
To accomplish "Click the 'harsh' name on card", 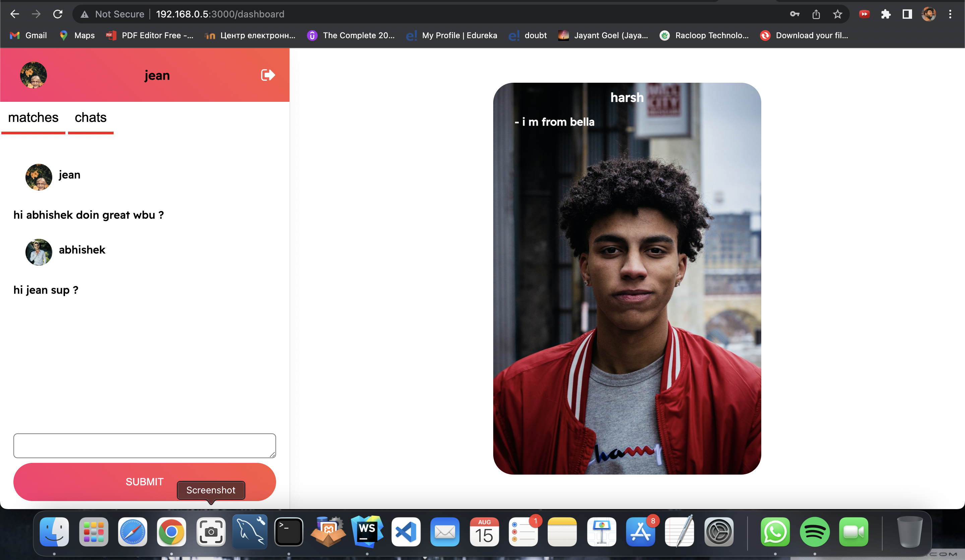I will coord(627,97).
